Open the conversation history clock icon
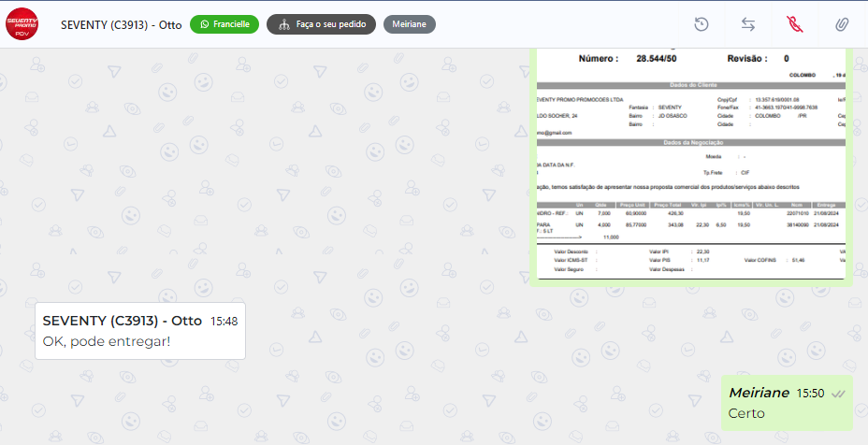 (x=701, y=24)
